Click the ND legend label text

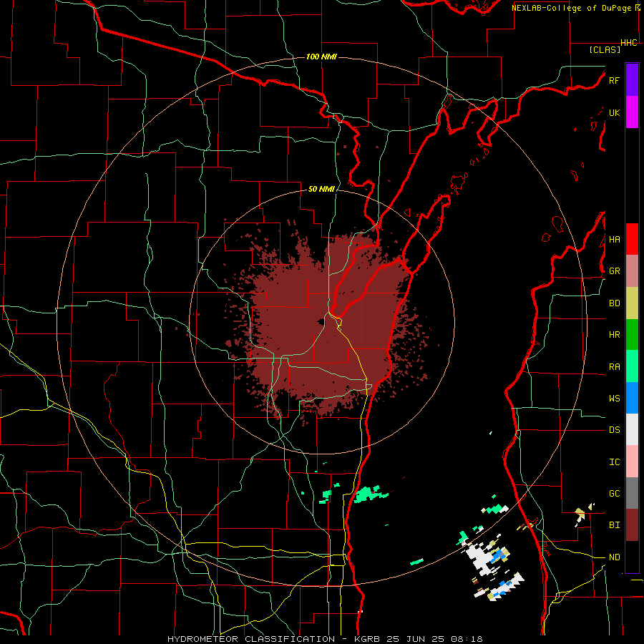click(614, 557)
